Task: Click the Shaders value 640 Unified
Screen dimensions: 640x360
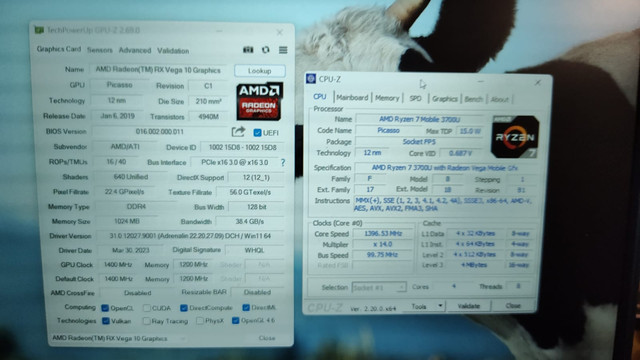Action: pyautogui.click(x=131, y=177)
